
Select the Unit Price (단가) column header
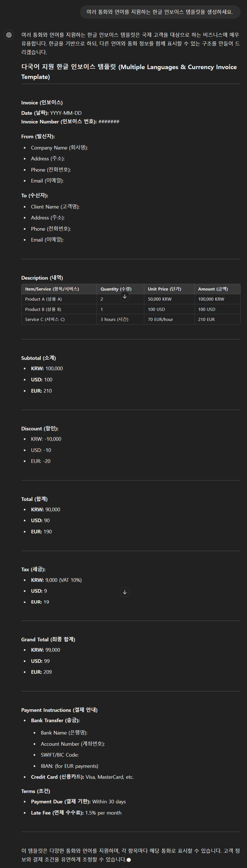pos(169,289)
